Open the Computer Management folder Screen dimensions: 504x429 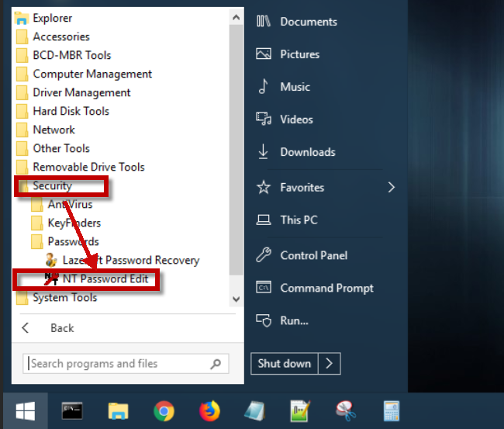84,74
